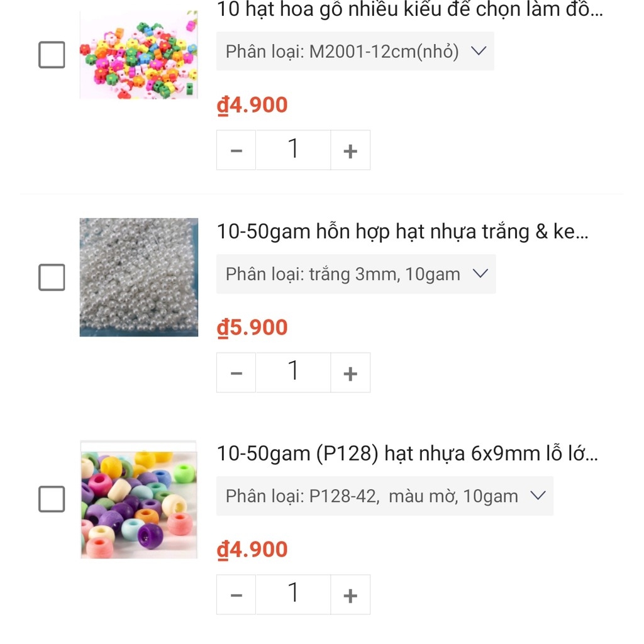Click quantity field of P128 plastic beads
The width and height of the screenshot is (644, 644).
tap(293, 595)
